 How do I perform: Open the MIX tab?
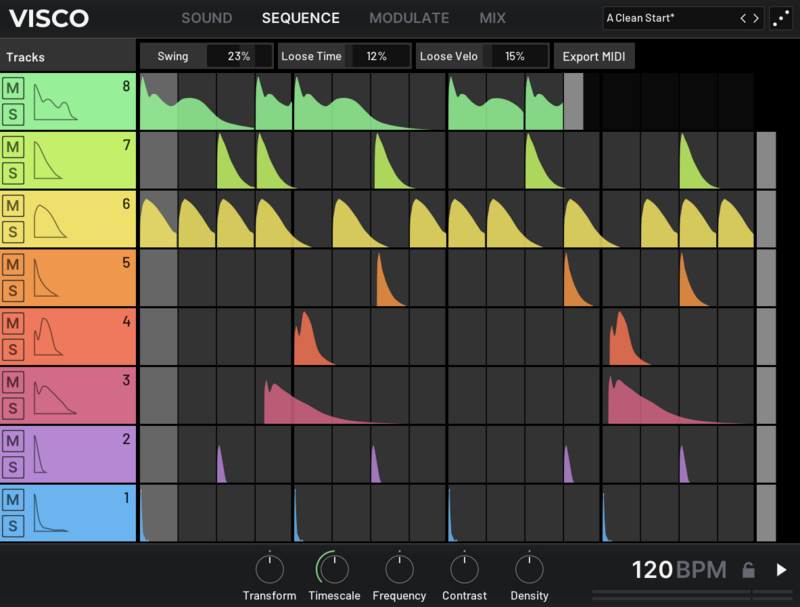point(492,18)
